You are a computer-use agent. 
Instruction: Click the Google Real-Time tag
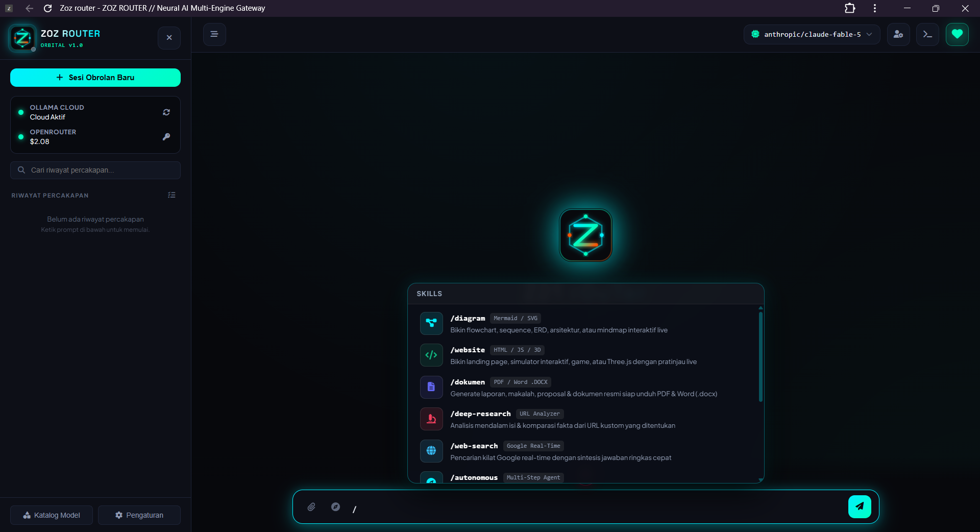pyautogui.click(x=533, y=446)
